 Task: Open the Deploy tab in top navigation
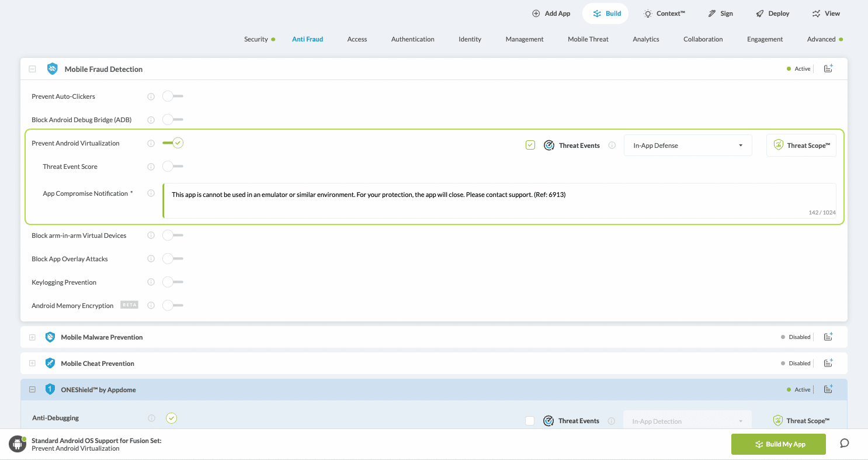pyautogui.click(x=772, y=13)
